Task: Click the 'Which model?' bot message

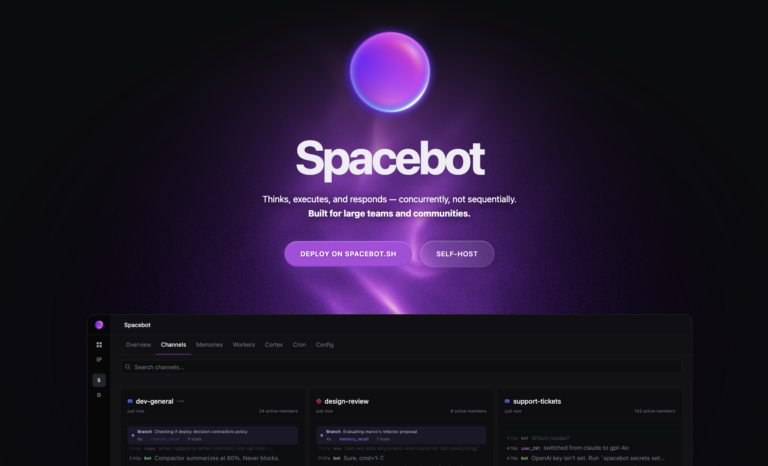Action: (550, 438)
